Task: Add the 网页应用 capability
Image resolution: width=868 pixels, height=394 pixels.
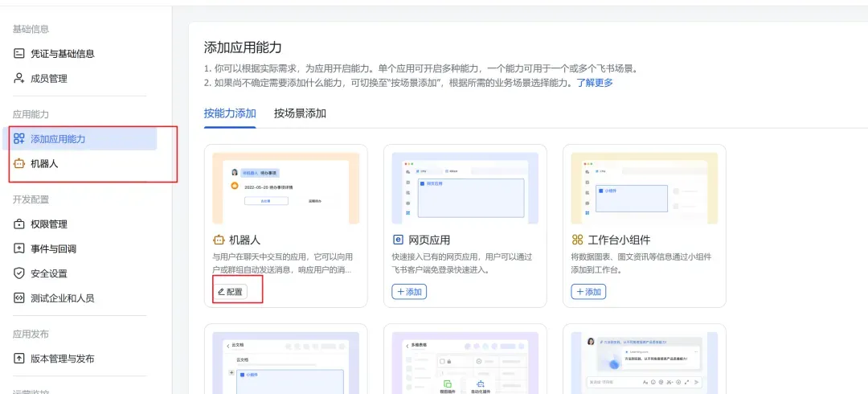Action: 409,292
